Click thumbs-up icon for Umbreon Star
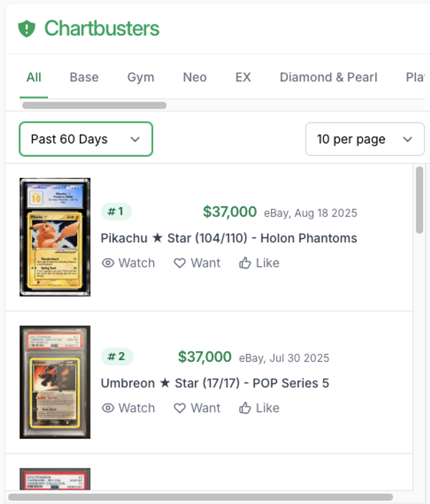The height and width of the screenshot is (504, 430). coord(245,408)
